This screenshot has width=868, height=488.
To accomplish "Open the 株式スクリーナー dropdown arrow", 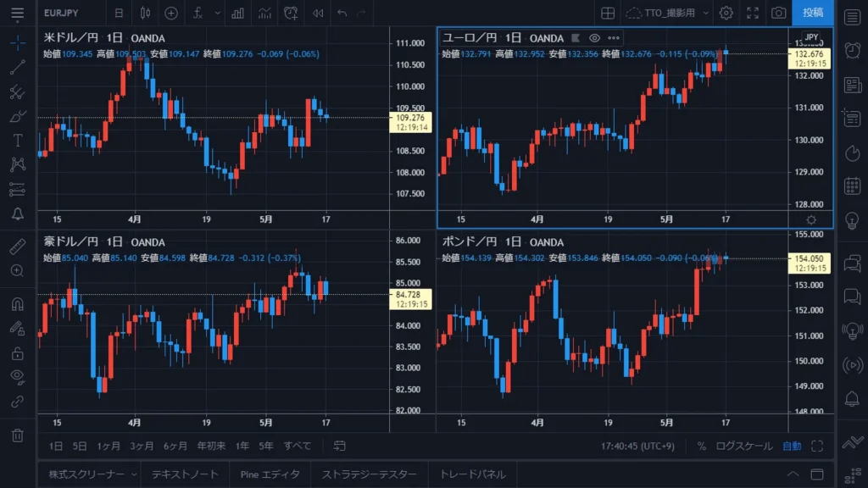I will 134,474.
